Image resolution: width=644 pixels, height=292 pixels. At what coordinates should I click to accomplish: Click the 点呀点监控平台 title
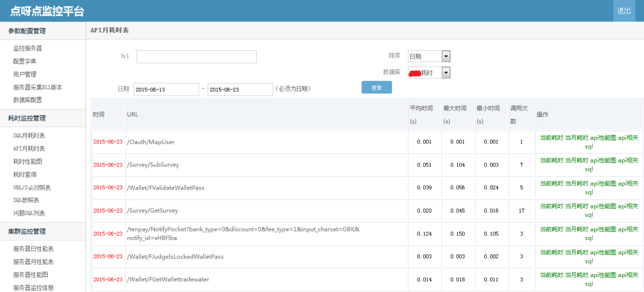pos(47,11)
